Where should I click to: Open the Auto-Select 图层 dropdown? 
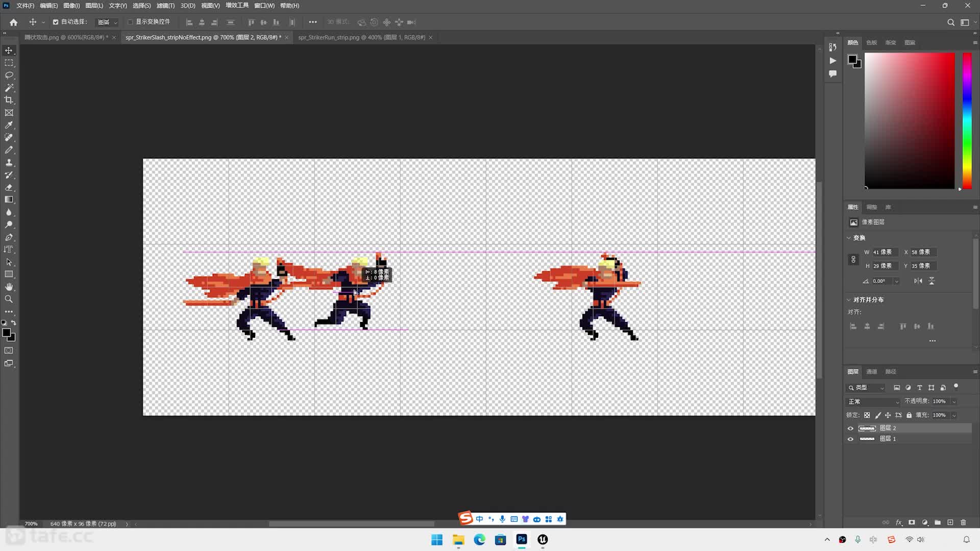click(108, 22)
